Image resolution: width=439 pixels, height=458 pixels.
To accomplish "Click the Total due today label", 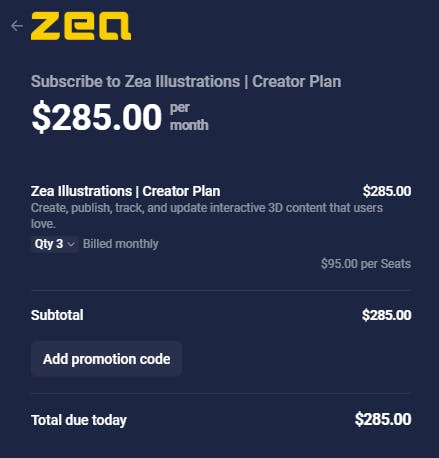I will 79,420.
